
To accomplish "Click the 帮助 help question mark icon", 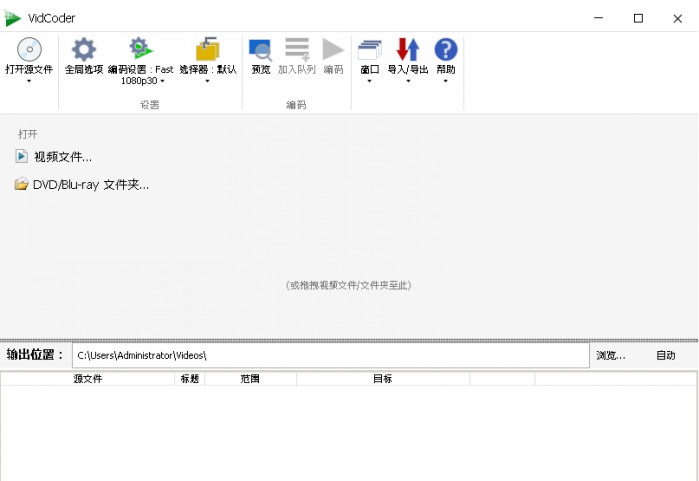I will [x=446, y=49].
